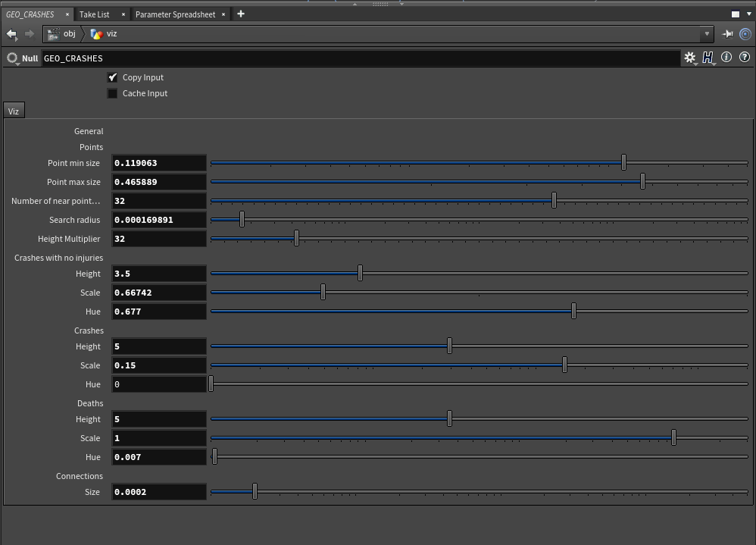756x545 pixels.
Task: Click the Search radius value field
Action: coord(159,220)
